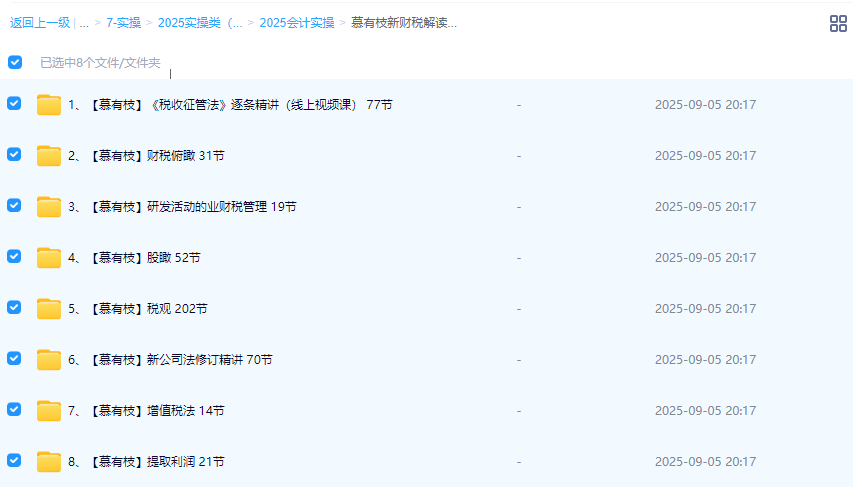Click the date of 税收征管法 row
This screenshot has width=862, height=496.
click(x=705, y=104)
